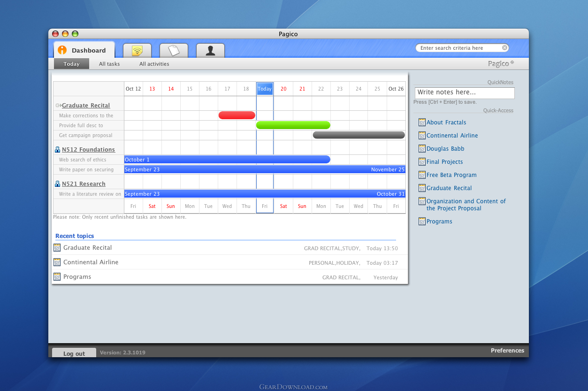The image size is (588, 391).
Task: Open Douglas Babb from Quick-Access
Action: pos(445,148)
